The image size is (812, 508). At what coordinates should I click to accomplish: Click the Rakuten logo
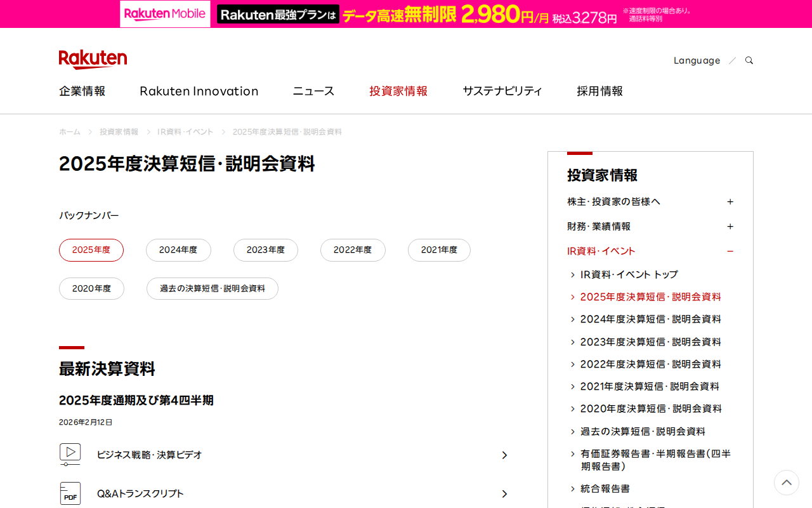(x=93, y=59)
